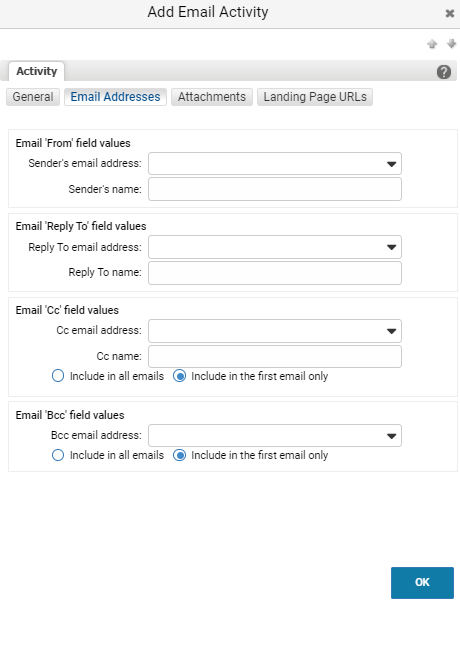The width and height of the screenshot is (460, 647).
Task: Open the Attachments tab
Action: [x=212, y=97]
